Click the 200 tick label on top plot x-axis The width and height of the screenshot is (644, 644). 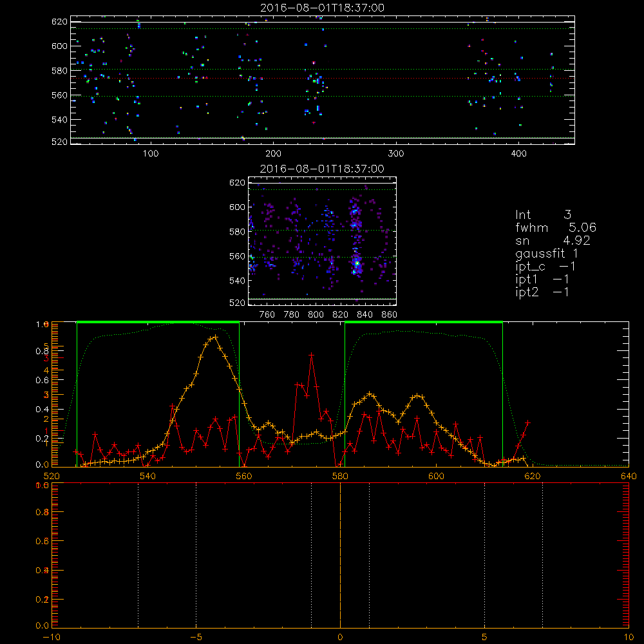pos(273,154)
